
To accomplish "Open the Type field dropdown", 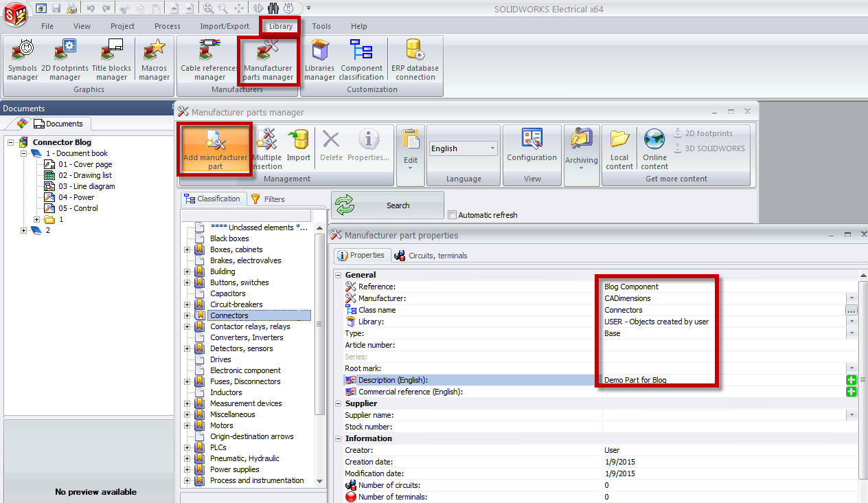I will click(852, 333).
